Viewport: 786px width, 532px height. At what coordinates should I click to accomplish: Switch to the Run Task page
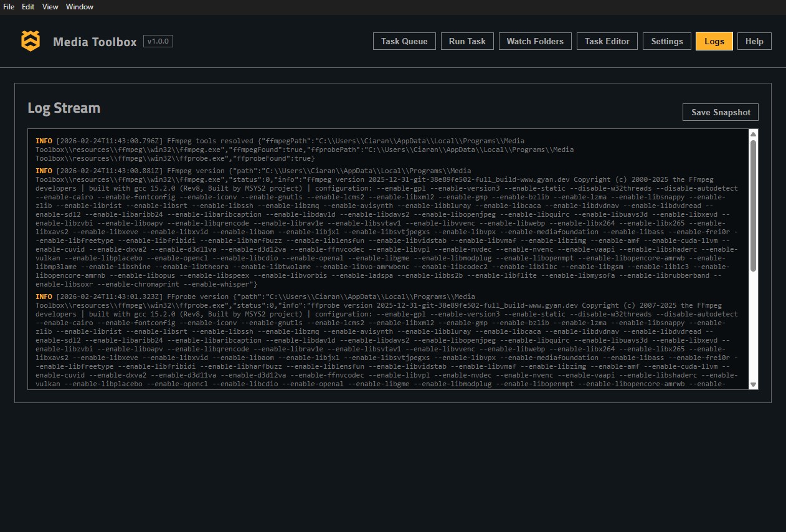[467, 41]
